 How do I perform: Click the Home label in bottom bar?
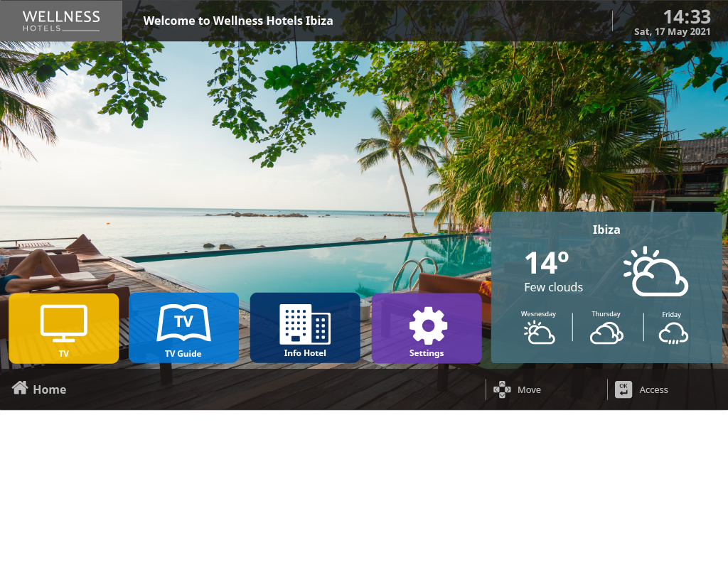point(49,389)
